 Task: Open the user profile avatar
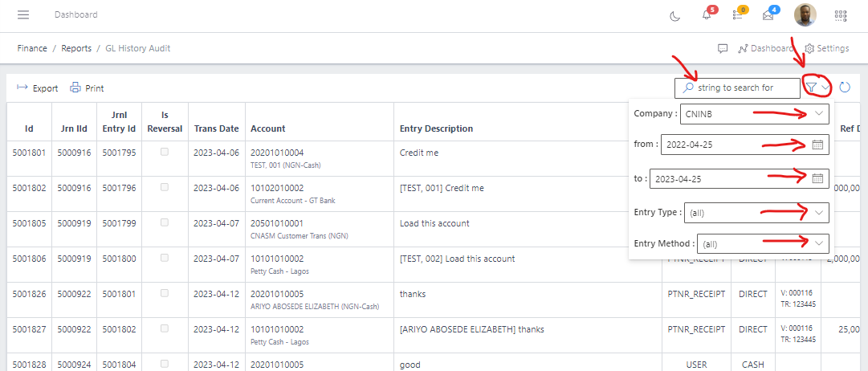[x=805, y=15]
